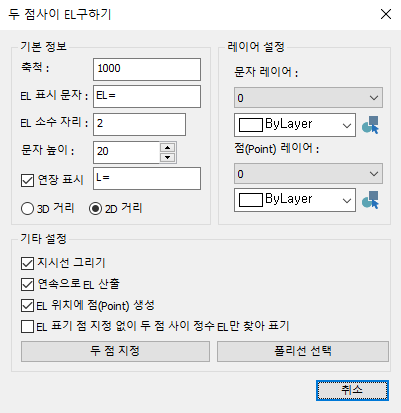Pick point layer from drawing object icon
The image size is (401, 413).
click(x=371, y=200)
